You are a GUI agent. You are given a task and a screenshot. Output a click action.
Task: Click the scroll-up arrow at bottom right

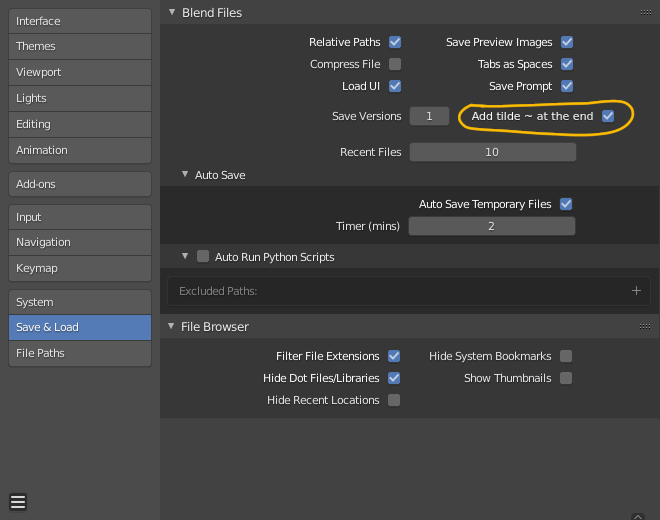(x=638, y=516)
